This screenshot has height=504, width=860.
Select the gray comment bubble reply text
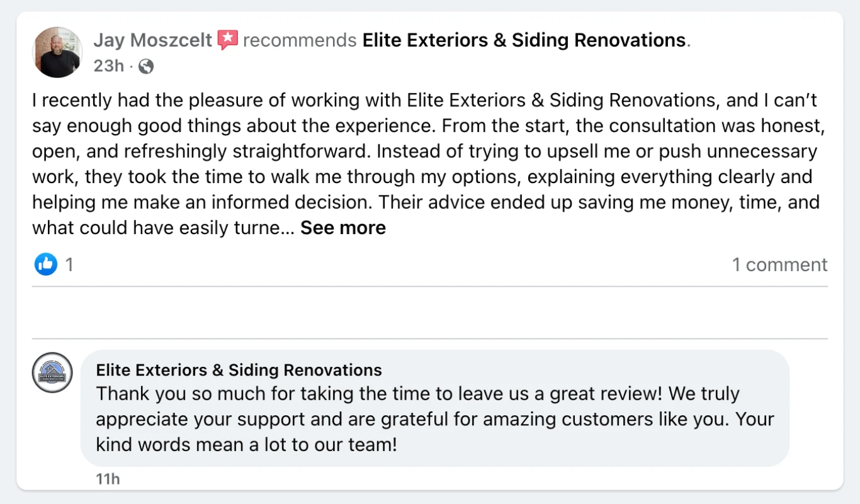tap(435, 420)
